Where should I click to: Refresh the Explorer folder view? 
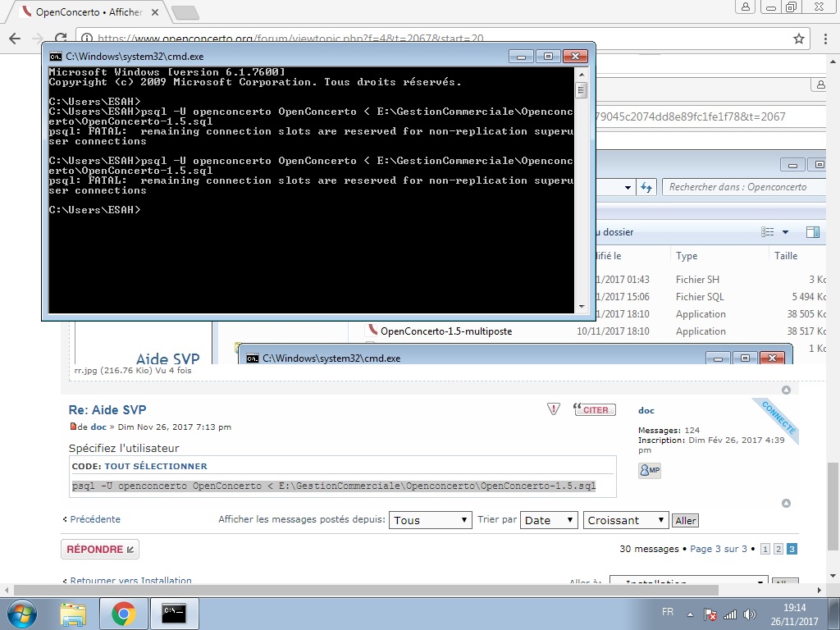(646, 187)
